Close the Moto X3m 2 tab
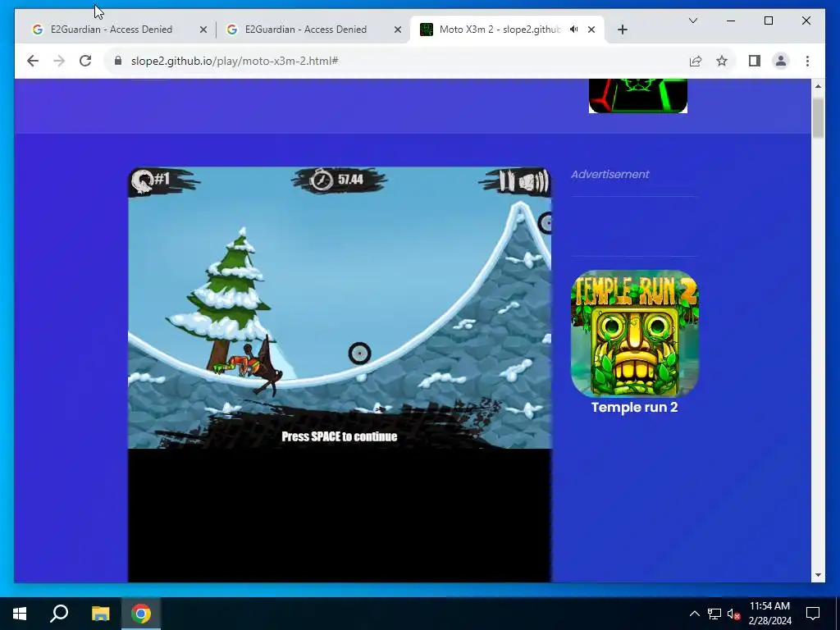Image resolution: width=840 pixels, height=630 pixels. pos(591,30)
